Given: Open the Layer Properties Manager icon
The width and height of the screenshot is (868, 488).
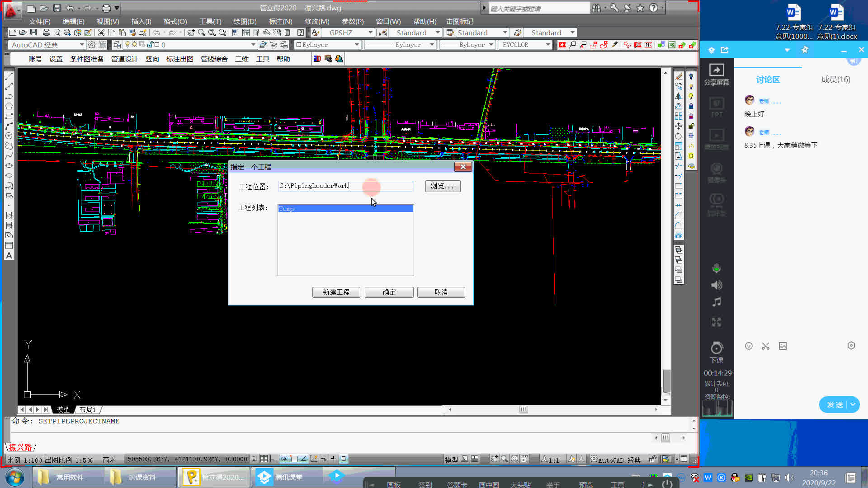Looking at the screenshot, I should coord(117,45).
